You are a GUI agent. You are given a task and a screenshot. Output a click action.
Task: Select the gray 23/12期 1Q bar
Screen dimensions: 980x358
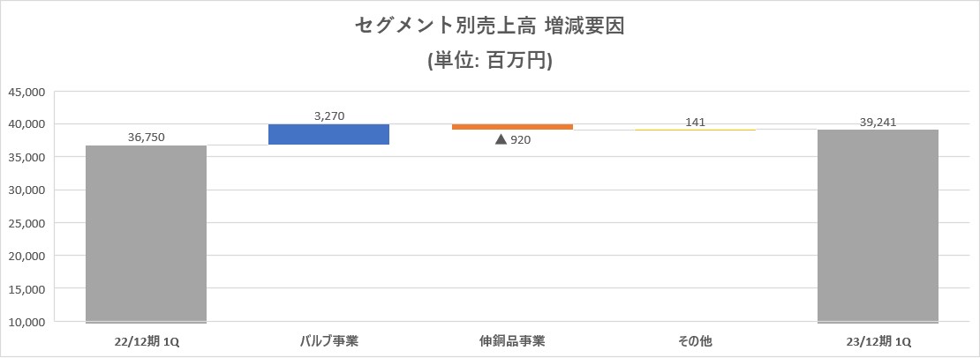[x=878, y=226]
